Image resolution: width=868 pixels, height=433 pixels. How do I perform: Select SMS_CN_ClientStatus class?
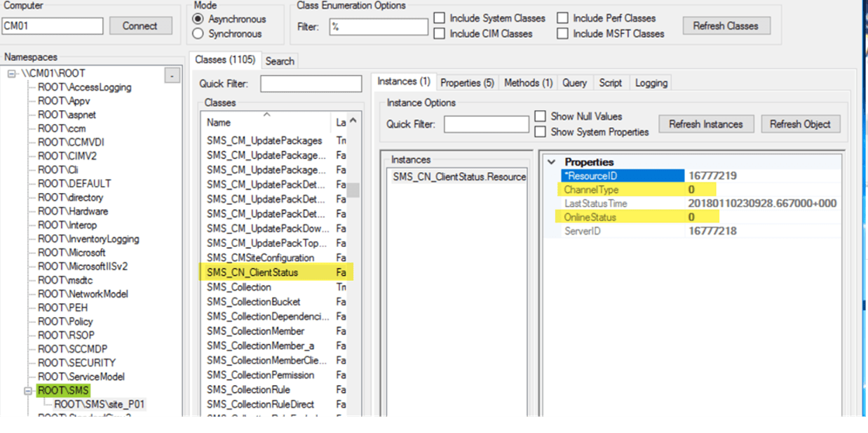(252, 272)
